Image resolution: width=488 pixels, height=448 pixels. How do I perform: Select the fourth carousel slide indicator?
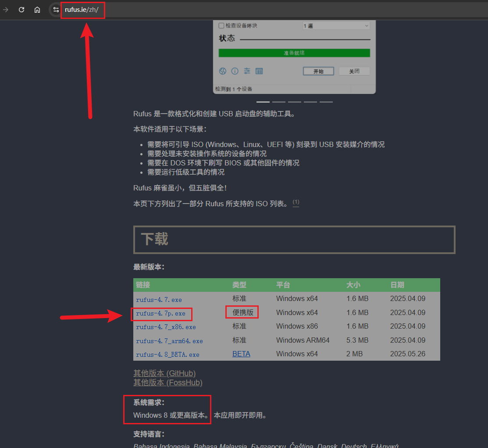pyautogui.click(x=310, y=102)
